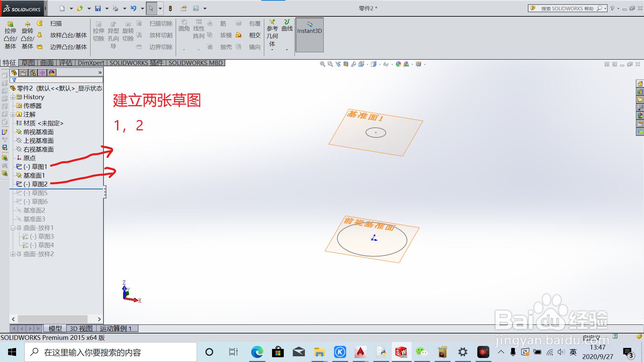
Task: Create a new document with New icon
Action: [x=62, y=8]
